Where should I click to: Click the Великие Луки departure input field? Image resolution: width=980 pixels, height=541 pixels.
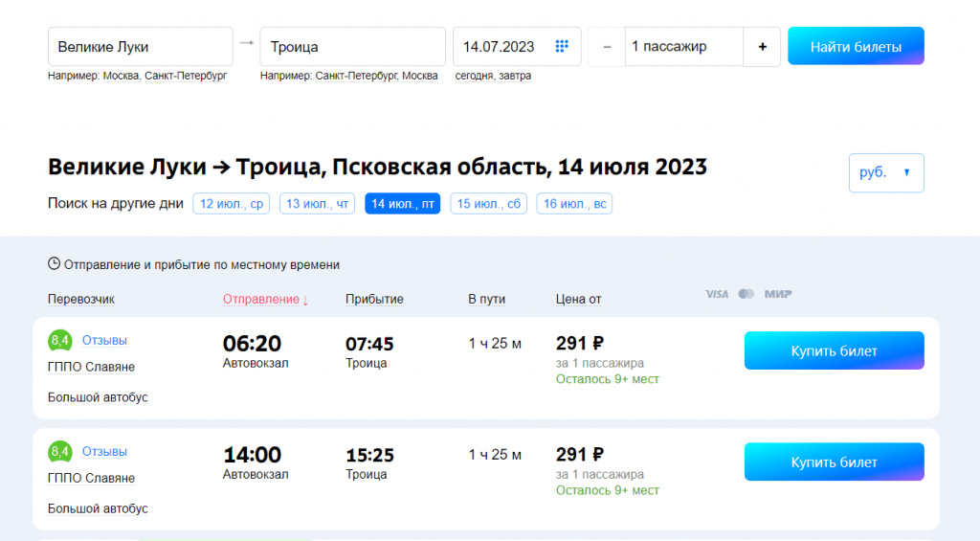(x=141, y=47)
